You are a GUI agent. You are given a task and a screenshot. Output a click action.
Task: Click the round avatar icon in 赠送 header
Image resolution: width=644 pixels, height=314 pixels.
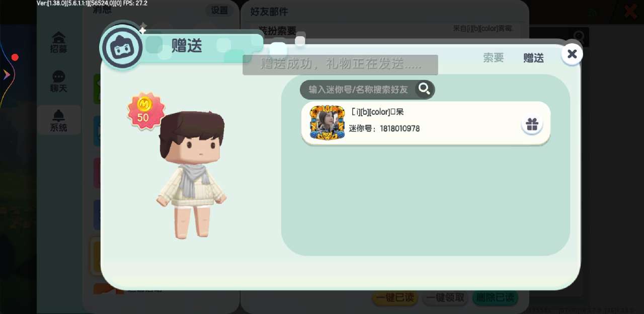pos(121,47)
